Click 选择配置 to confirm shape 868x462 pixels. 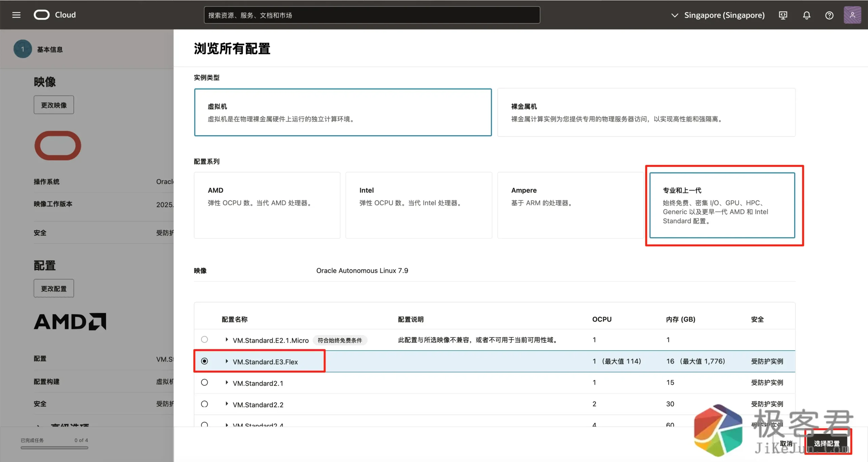point(827,444)
